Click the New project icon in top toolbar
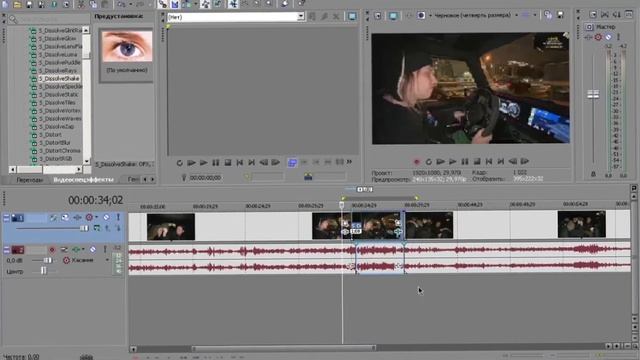Image resolution: width=640 pixels, height=360 pixels. (x=5, y=4)
